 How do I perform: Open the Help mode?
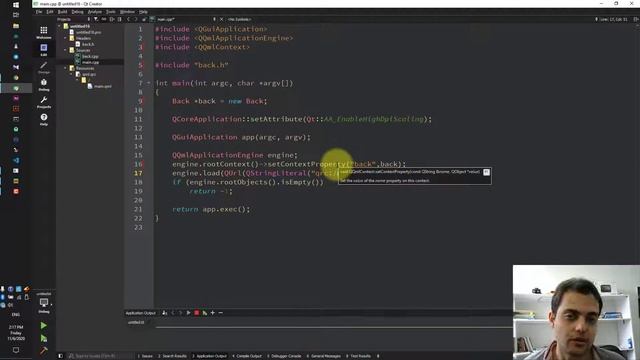[x=44, y=120]
